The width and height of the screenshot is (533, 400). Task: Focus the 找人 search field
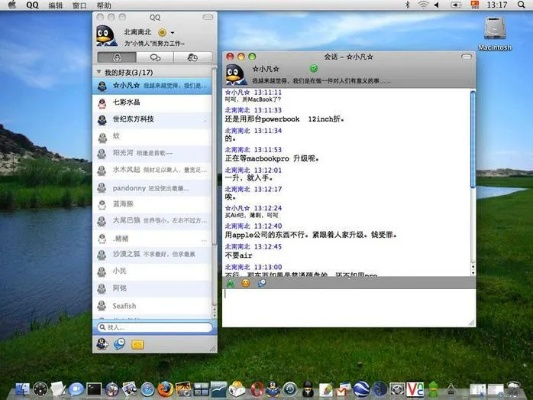coord(155,327)
